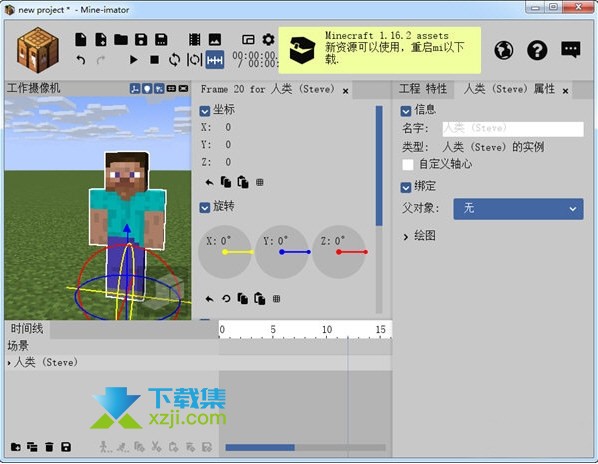Click the Save As floppy icon with dots

(x=161, y=39)
